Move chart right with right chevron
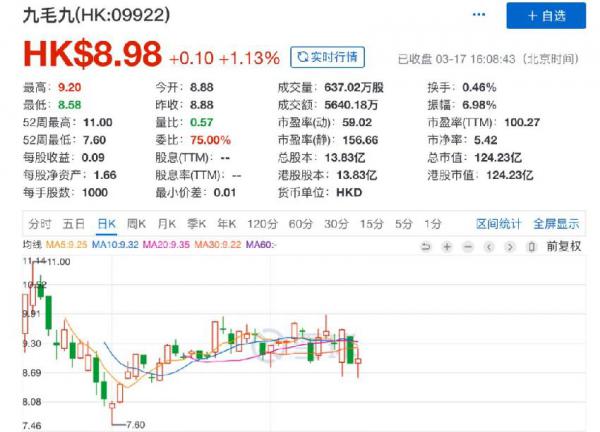The width and height of the screenshot is (600, 432). pyautogui.click(x=510, y=247)
